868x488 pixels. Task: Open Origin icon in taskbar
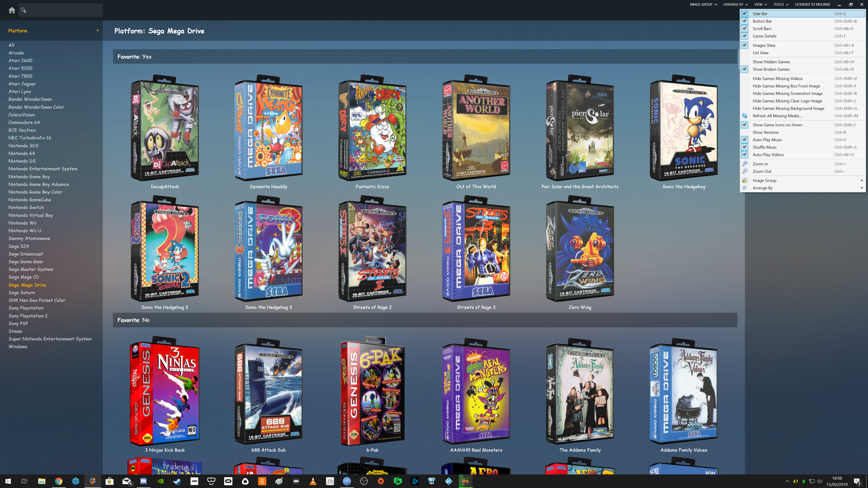tap(381, 481)
